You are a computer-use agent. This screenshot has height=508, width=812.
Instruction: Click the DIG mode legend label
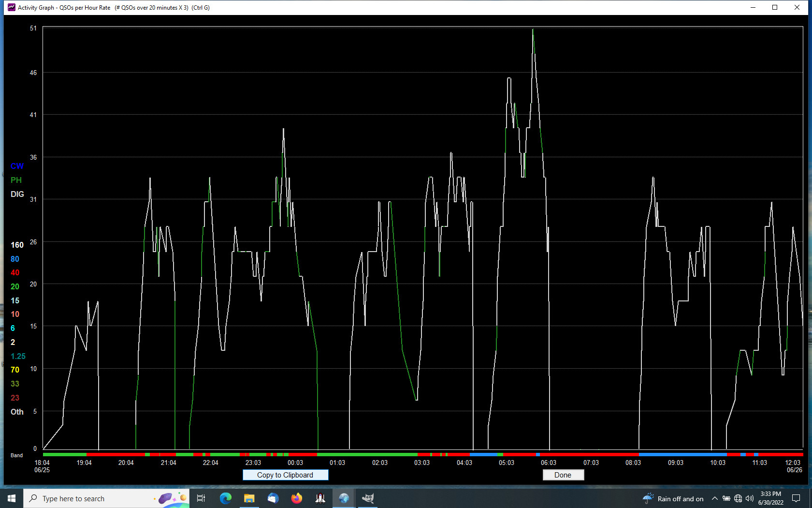click(x=17, y=194)
